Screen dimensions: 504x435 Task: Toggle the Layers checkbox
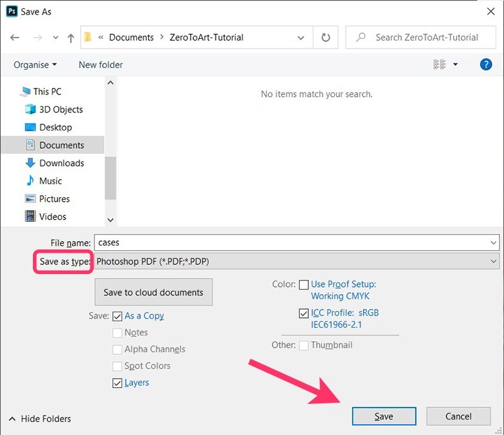[117, 383]
